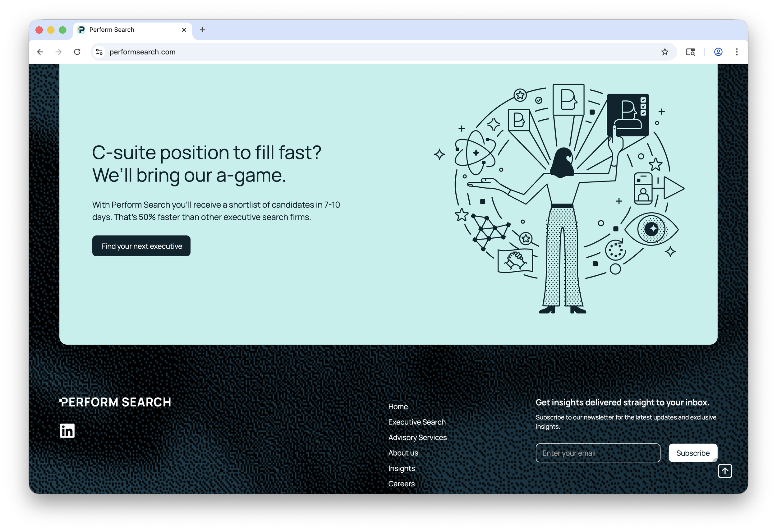Click the C-suite position headline text

(206, 163)
